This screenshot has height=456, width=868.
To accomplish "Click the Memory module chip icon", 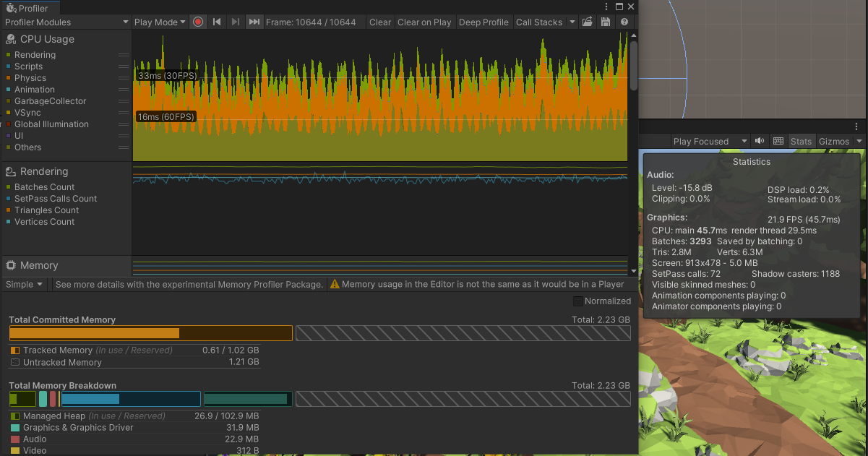I will coord(11,266).
